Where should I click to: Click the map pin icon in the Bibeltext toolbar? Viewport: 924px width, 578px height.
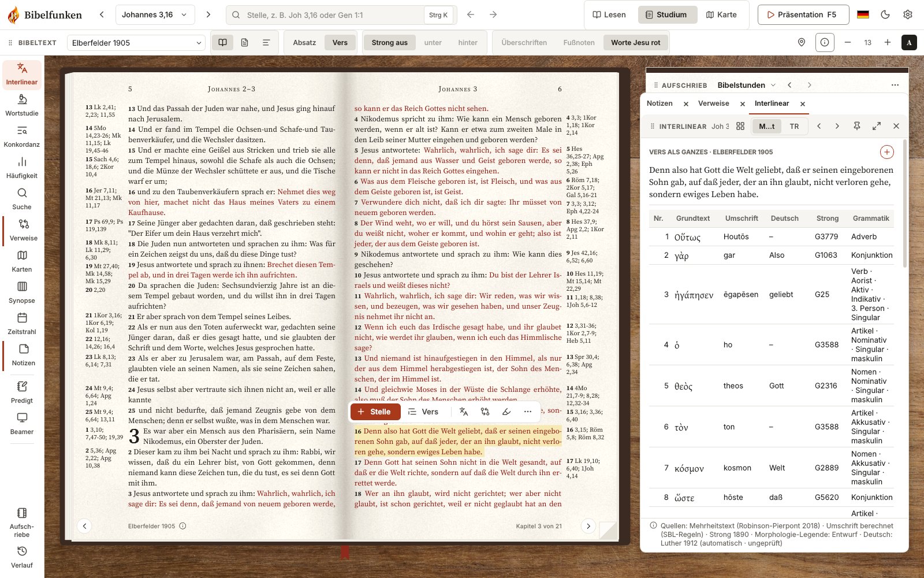click(802, 42)
